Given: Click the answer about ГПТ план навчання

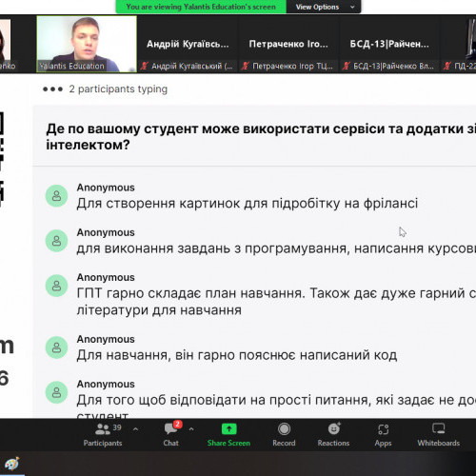Looking at the screenshot, I should pos(276,302).
